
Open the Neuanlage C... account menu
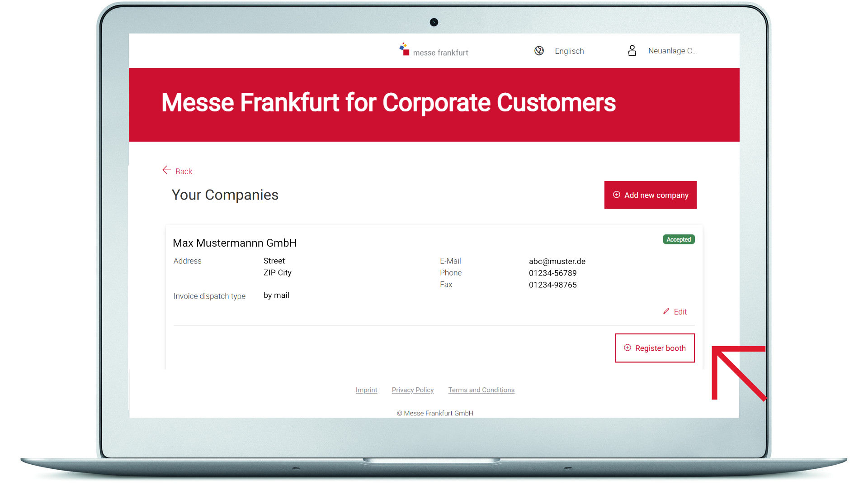[672, 51]
